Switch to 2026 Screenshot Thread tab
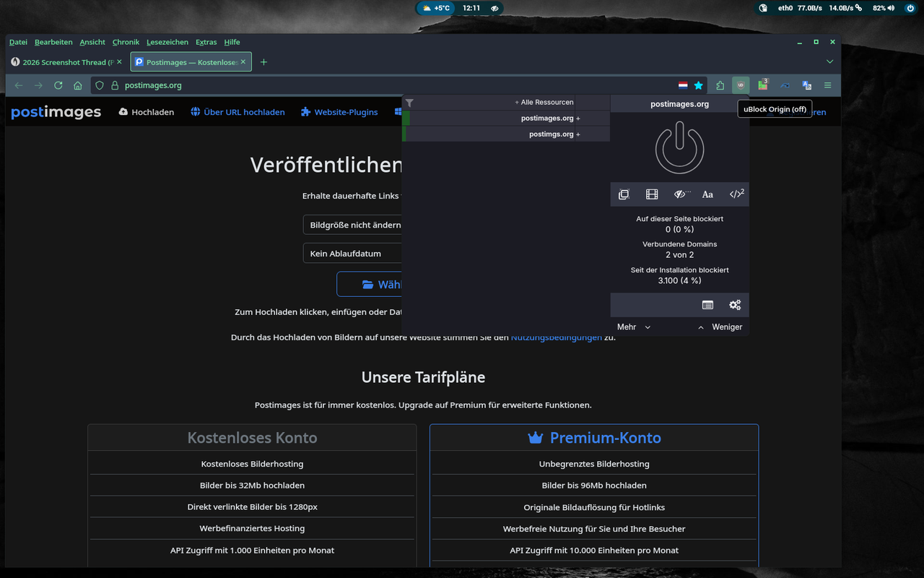This screenshot has height=578, width=924. [67, 62]
